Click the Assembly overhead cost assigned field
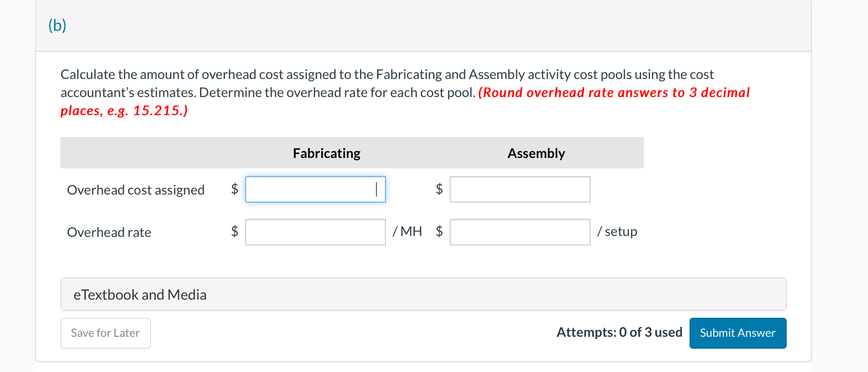868x372 pixels. (x=520, y=189)
